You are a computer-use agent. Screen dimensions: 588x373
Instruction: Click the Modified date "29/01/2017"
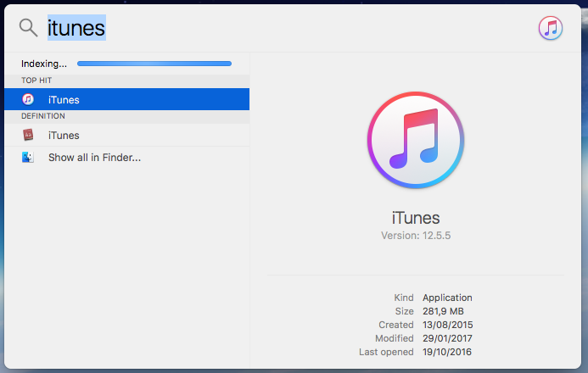447,338
